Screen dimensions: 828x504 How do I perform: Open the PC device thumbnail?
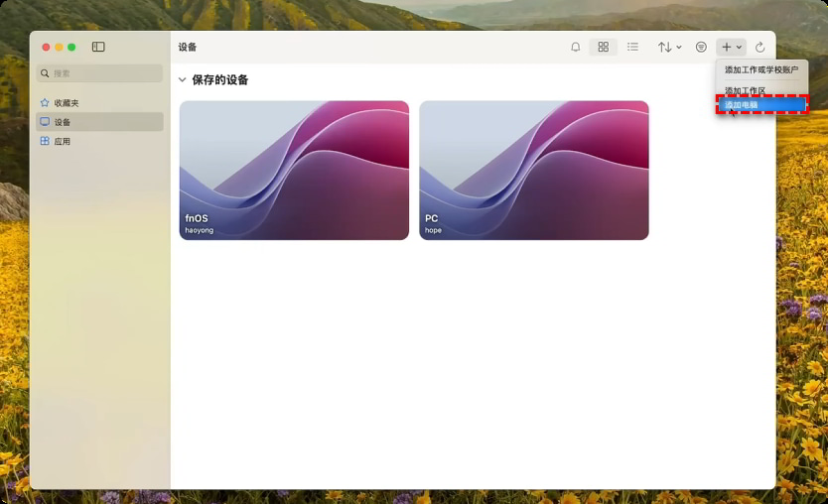tap(534, 170)
